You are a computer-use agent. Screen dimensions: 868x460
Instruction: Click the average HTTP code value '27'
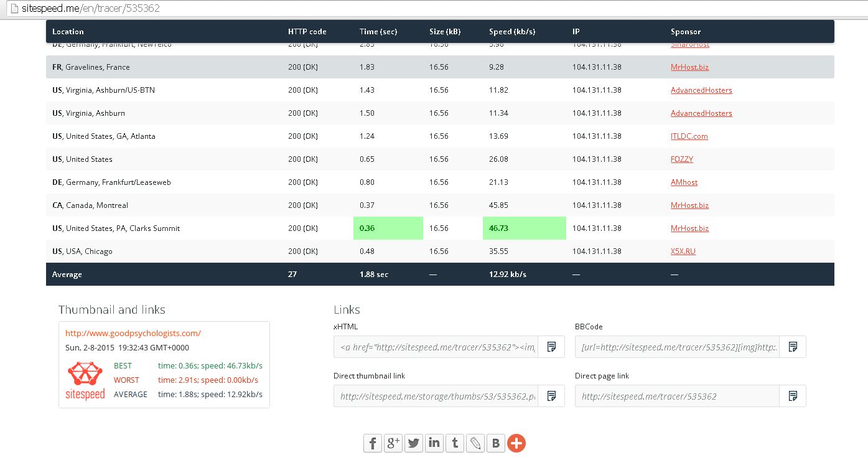coord(292,275)
